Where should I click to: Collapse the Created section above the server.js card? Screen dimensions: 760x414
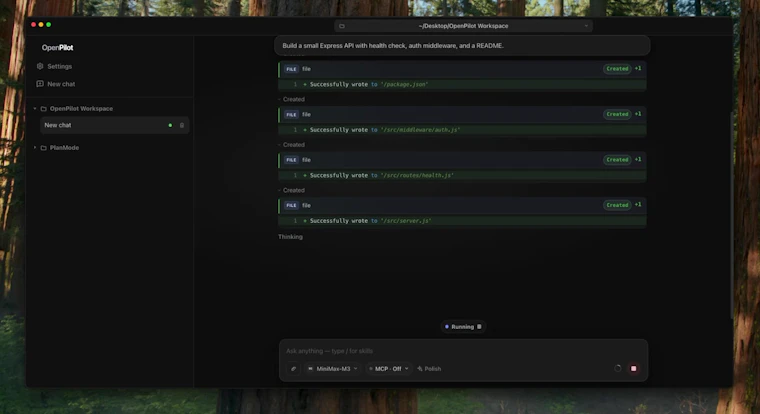[x=291, y=191]
